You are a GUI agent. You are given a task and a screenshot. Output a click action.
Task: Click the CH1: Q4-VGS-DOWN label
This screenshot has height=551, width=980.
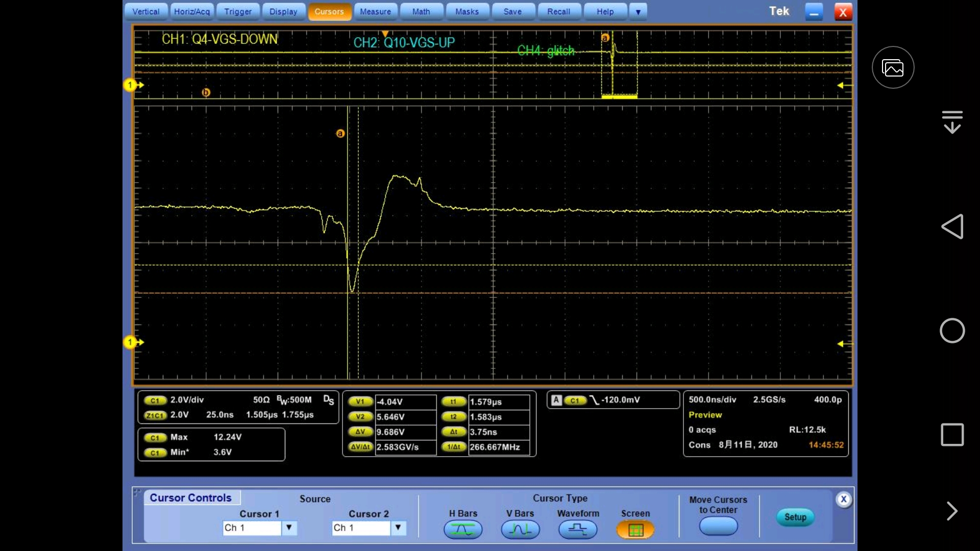(x=220, y=39)
